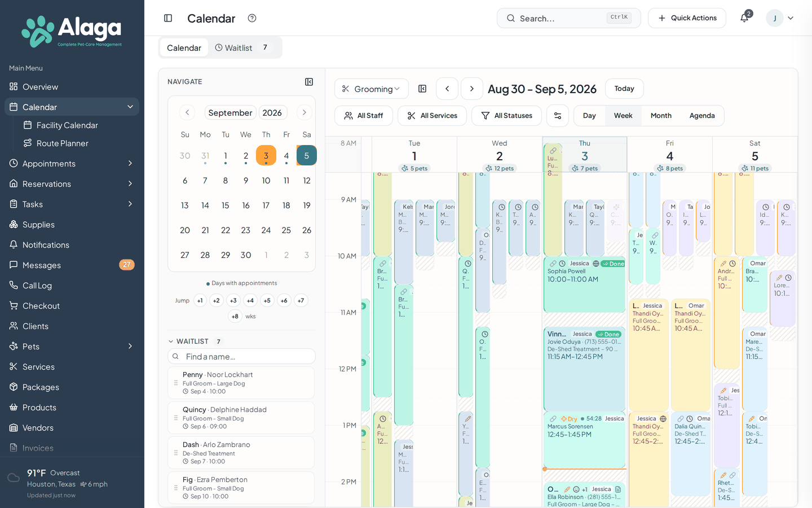The width and height of the screenshot is (812, 508).
Task: Open the All Statuses filter
Action: pos(506,116)
